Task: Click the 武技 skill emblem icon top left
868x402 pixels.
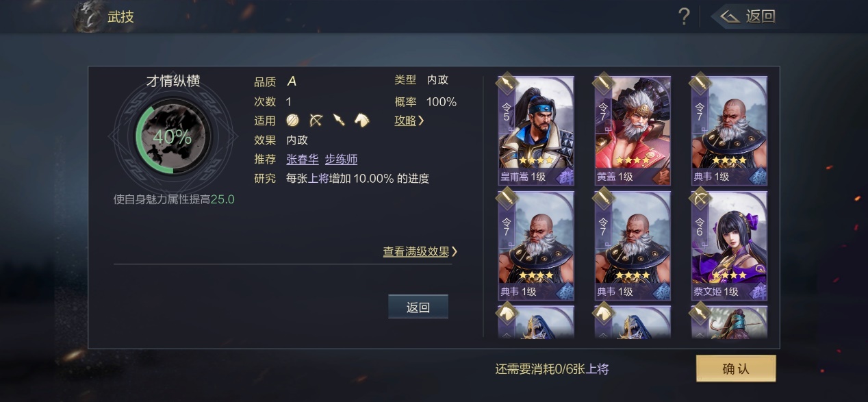Action: [89, 16]
